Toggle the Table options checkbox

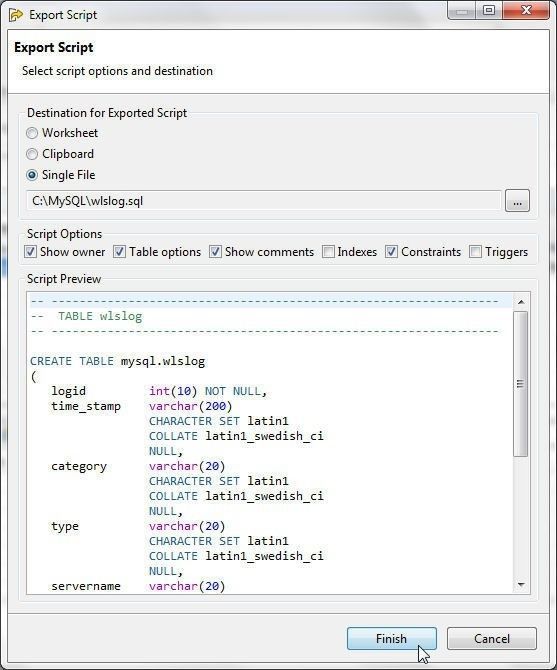pos(120,252)
